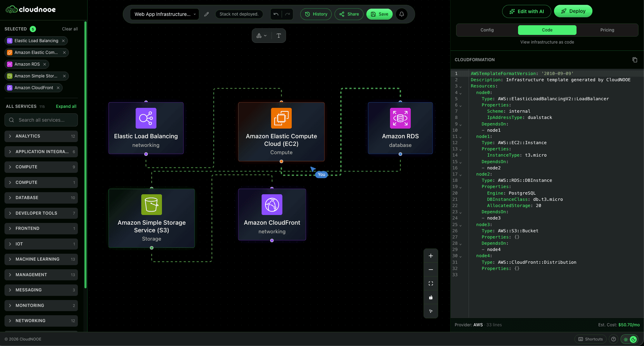Expand the DATABASE service category

pos(41,198)
